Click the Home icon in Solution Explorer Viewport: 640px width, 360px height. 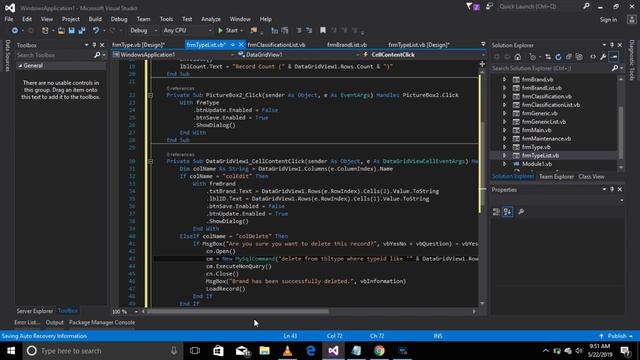point(518,57)
